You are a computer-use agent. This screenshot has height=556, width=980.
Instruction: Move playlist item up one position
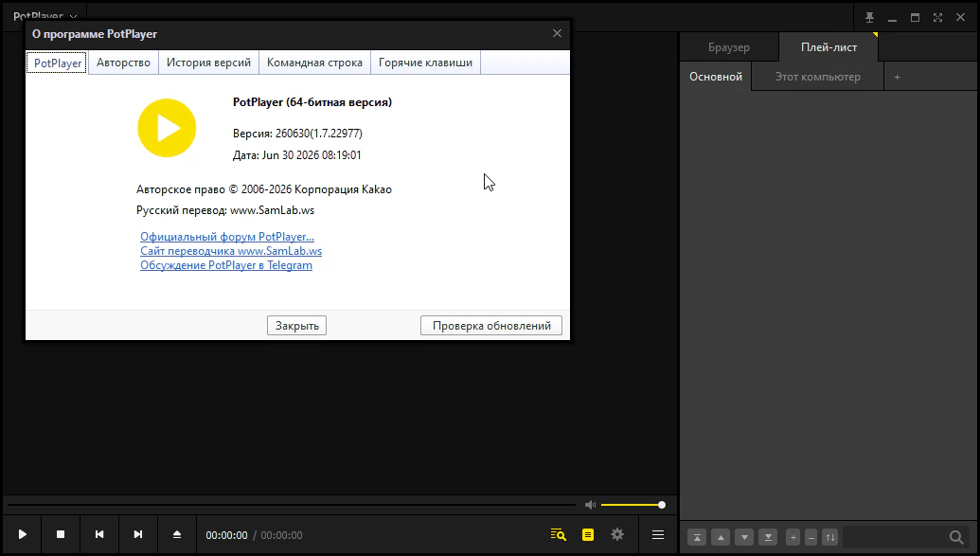point(721,537)
